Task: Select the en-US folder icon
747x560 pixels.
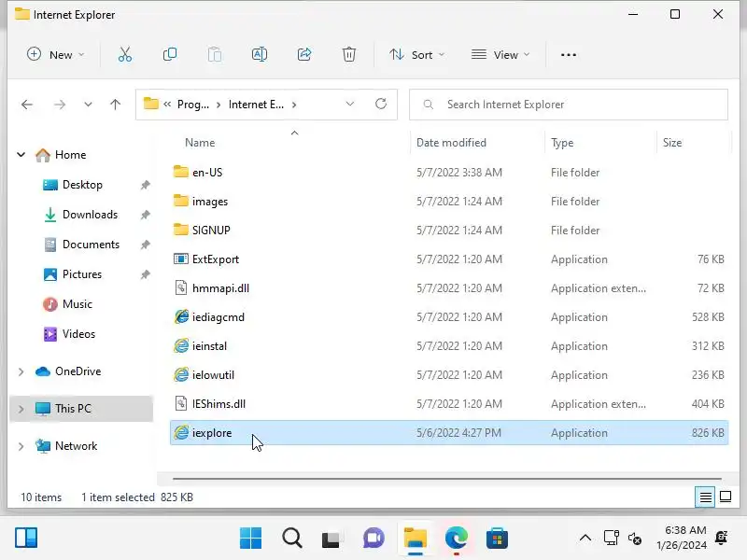Action: (x=181, y=172)
